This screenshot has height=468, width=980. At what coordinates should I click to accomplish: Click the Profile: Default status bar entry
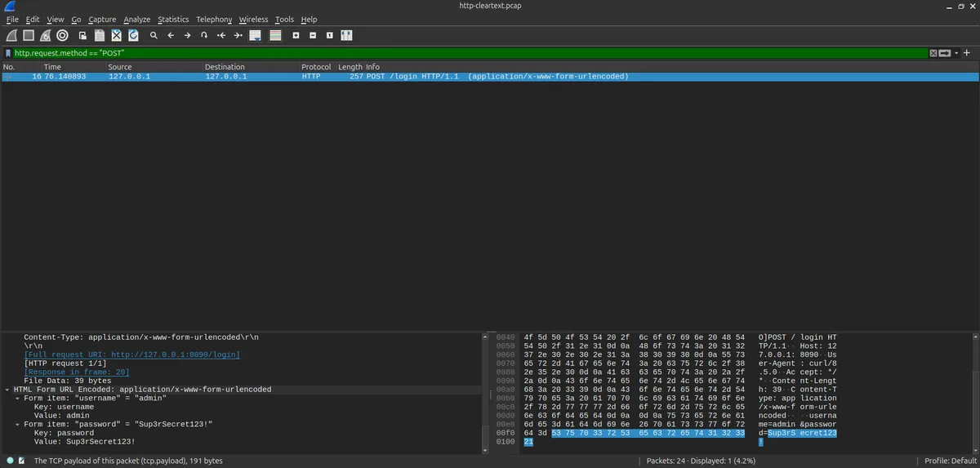[x=950, y=461]
